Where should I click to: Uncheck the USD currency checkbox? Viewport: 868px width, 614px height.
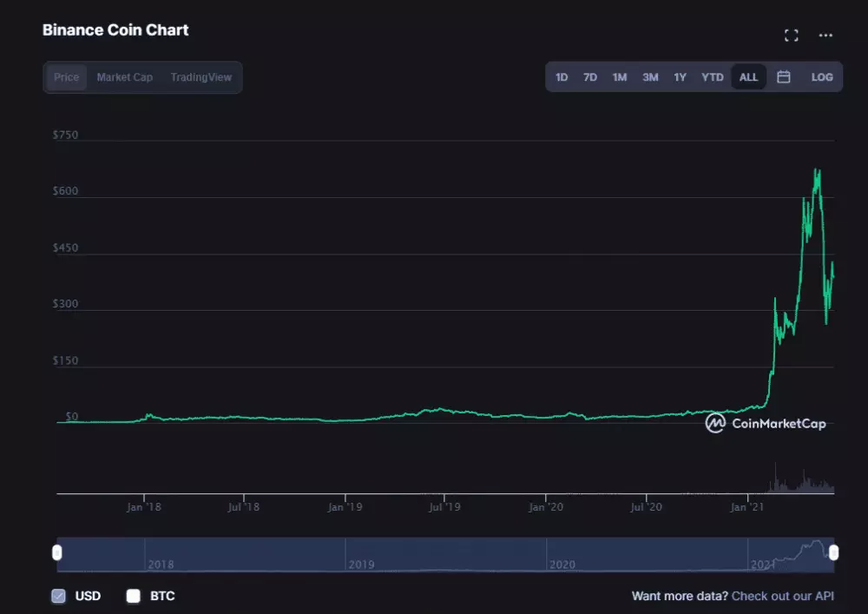[58, 596]
